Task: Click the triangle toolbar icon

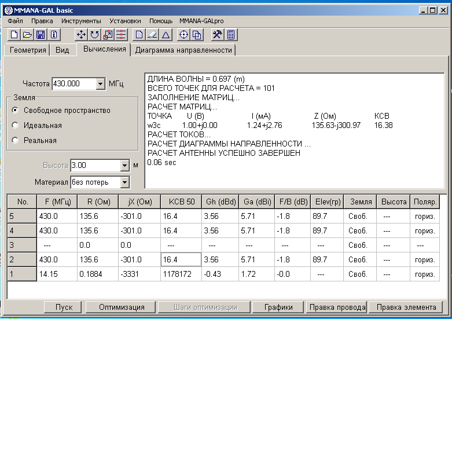Action: click(x=166, y=35)
